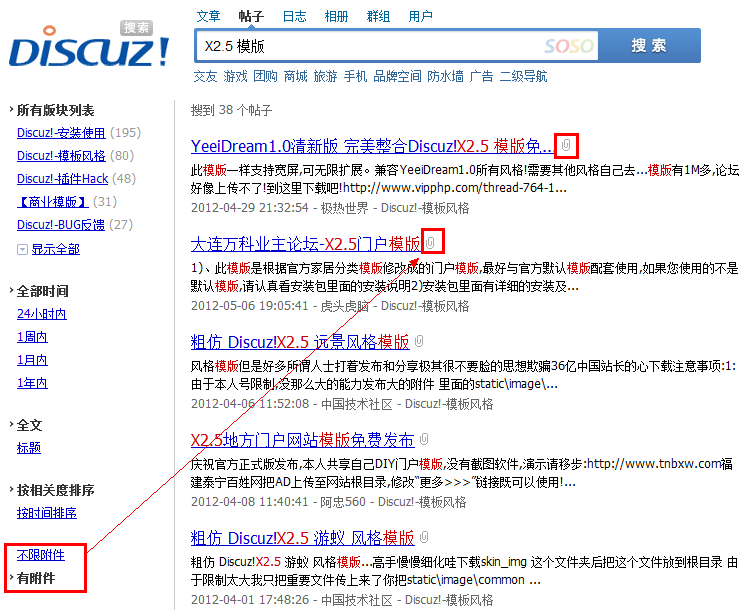The width and height of the screenshot is (755, 611).
Task: Filter by Discuz!-模板风格 forum
Action: pyautogui.click(x=61, y=156)
